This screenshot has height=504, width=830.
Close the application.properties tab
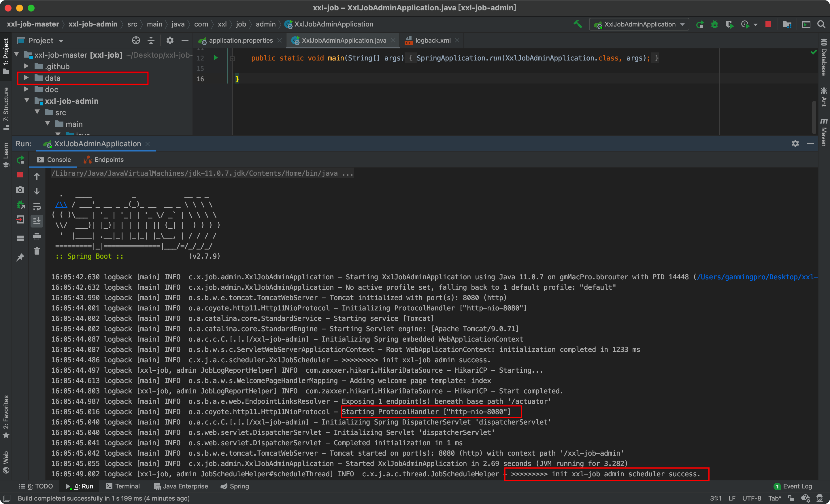pos(279,40)
